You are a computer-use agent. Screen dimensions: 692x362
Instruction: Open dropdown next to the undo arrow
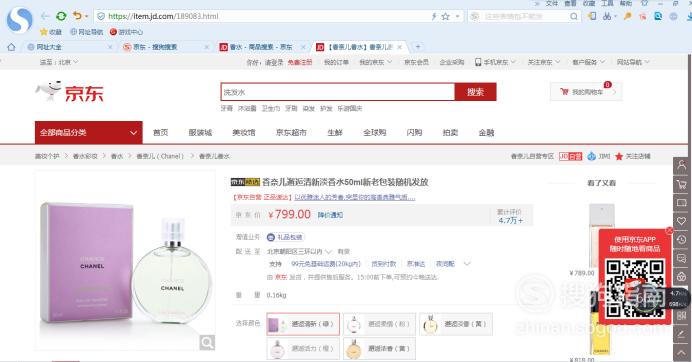(86, 16)
